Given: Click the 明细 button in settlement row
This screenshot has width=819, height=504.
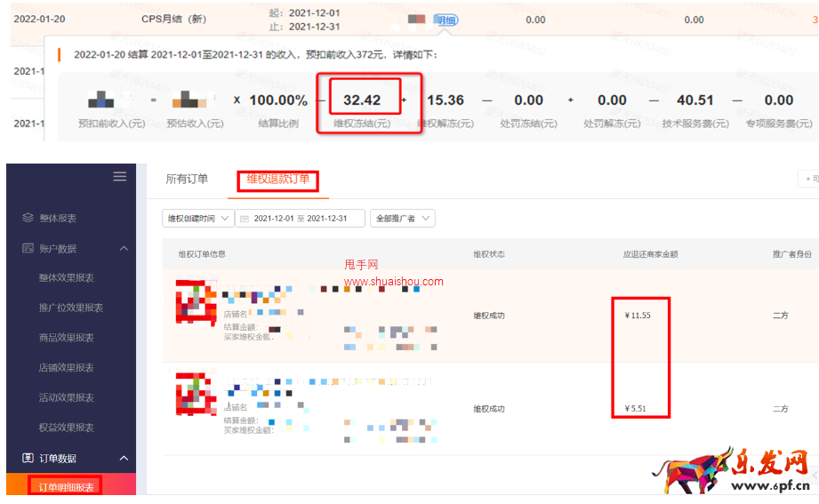Looking at the screenshot, I should coord(446,20).
